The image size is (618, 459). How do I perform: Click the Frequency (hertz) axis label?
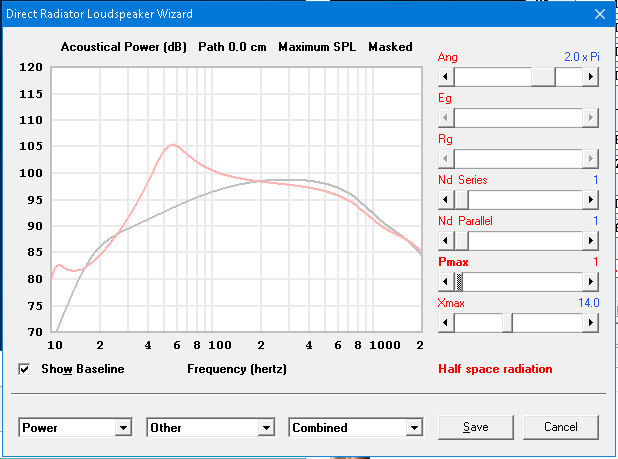pos(237,369)
